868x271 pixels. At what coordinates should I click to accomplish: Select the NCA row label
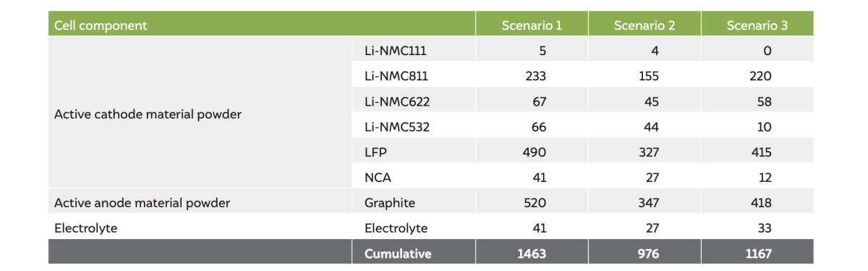pyautogui.click(x=378, y=178)
